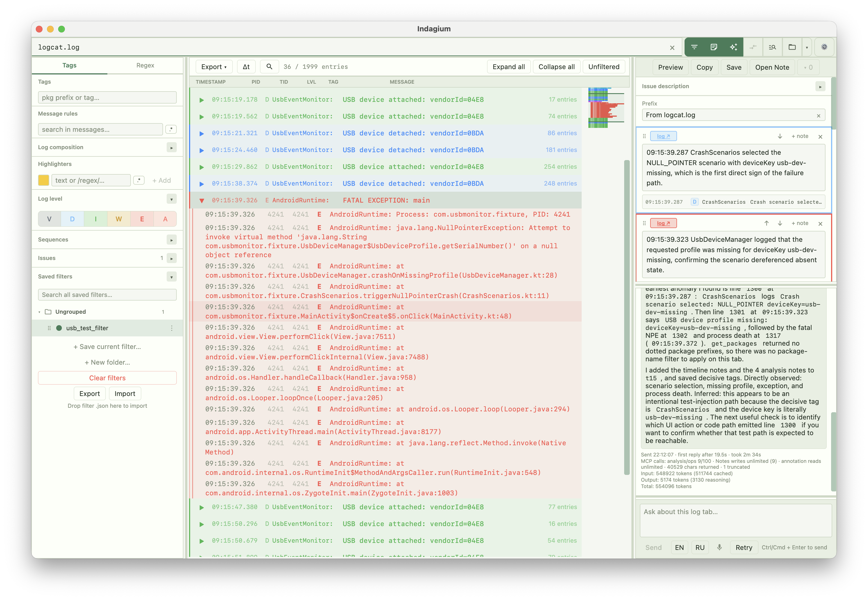The height and width of the screenshot is (600, 868).
Task: Open the list search icon in toolbar
Action: [x=773, y=47]
